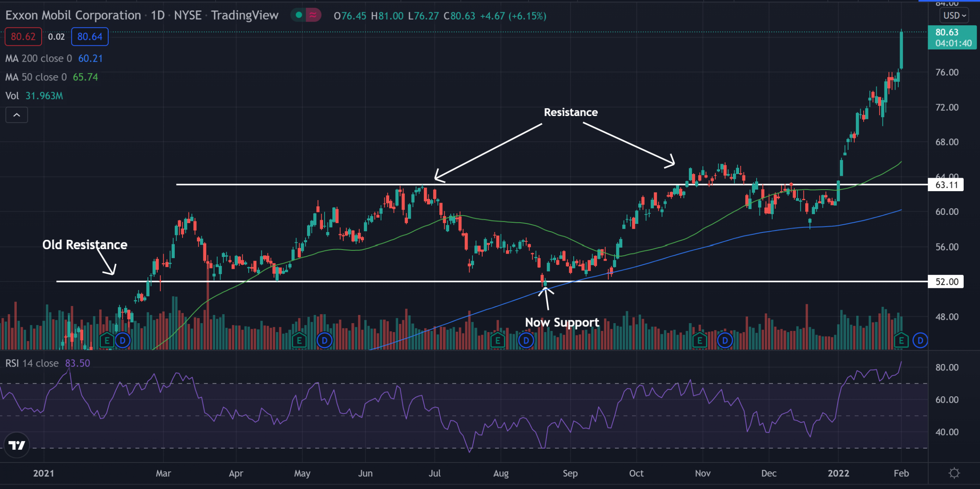Image resolution: width=980 pixels, height=489 pixels.
Task: Click the blue buy price 80.64 button
Action: (90, 37)
